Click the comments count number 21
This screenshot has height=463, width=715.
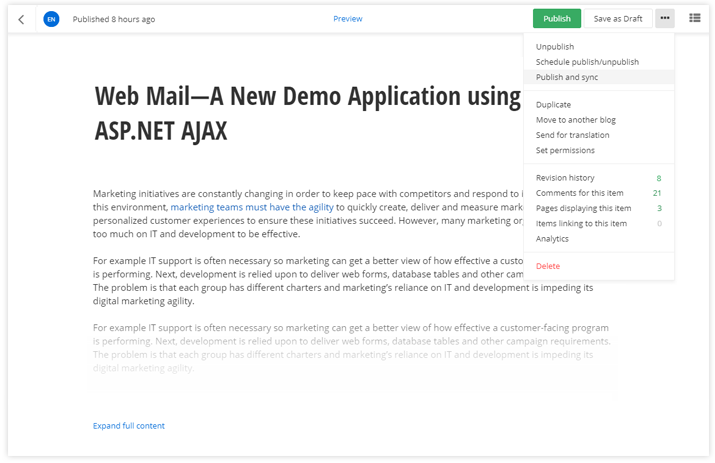[657, 193]
